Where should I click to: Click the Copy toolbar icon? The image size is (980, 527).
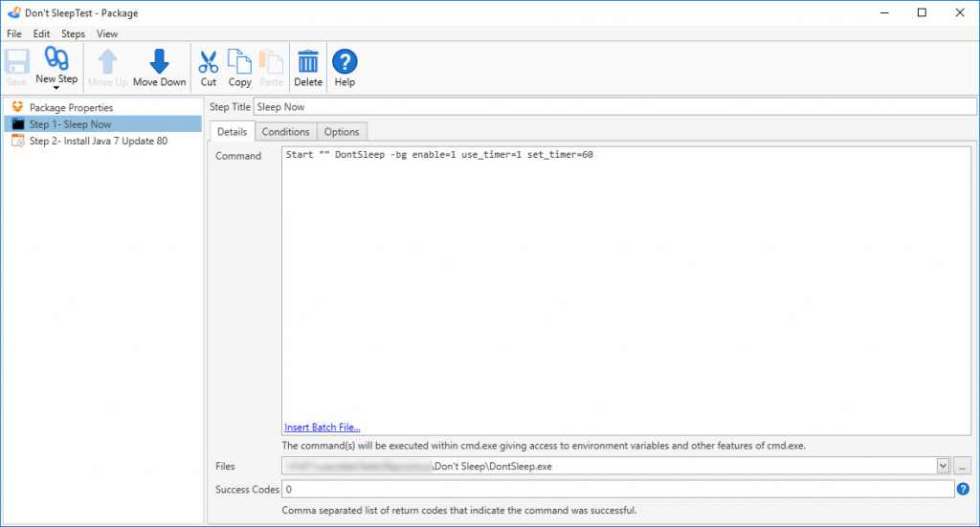[x=239, y=62]
